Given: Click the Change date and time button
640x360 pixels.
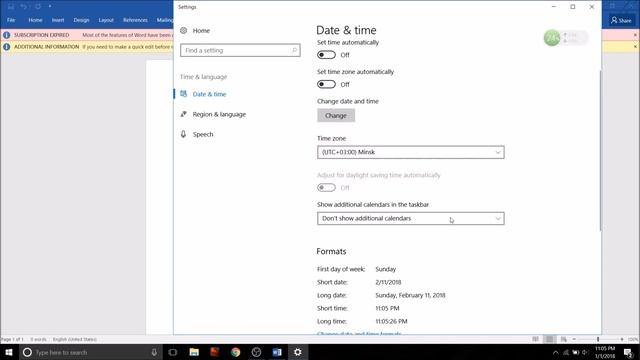Looking at the screenshot, I should 336,116.
